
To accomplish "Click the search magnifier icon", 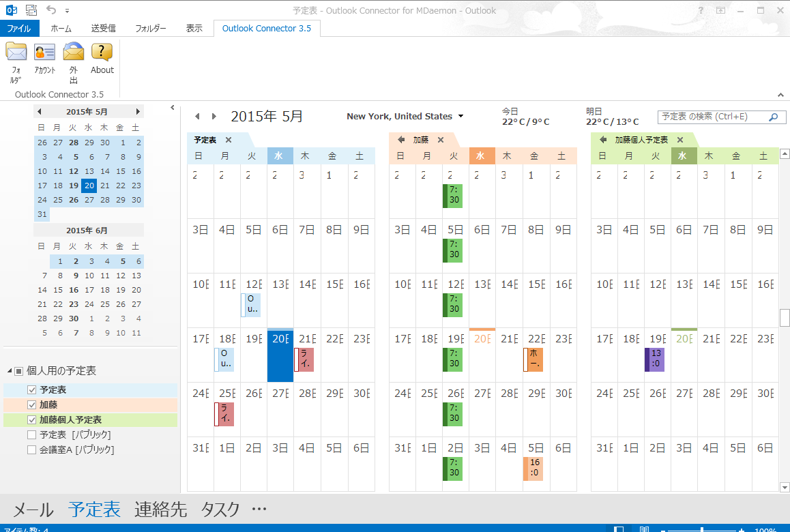I will click(773, 117).
